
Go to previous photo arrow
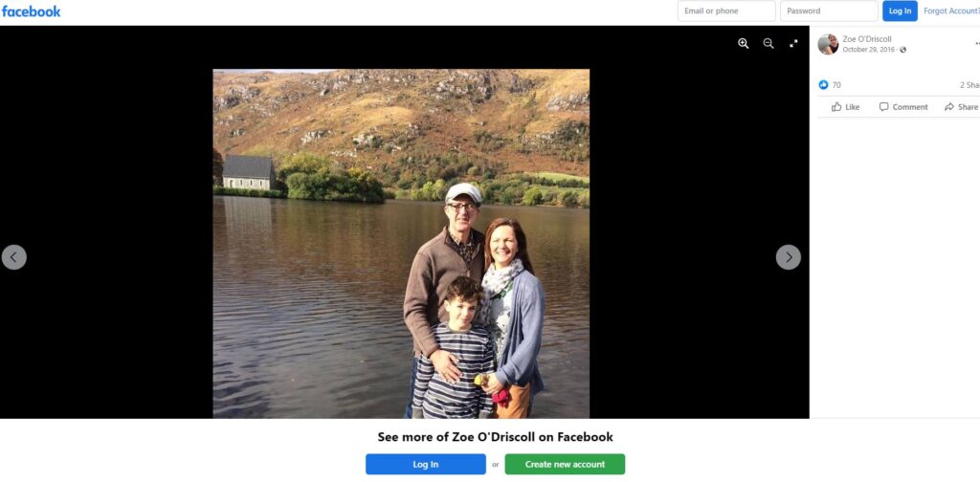pos(13,257)
